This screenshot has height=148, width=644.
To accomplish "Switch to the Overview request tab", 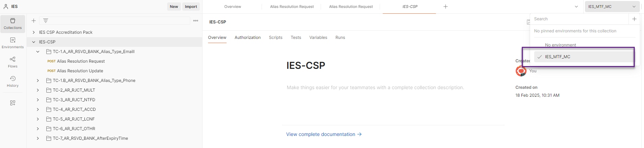I will click(232, 7).
